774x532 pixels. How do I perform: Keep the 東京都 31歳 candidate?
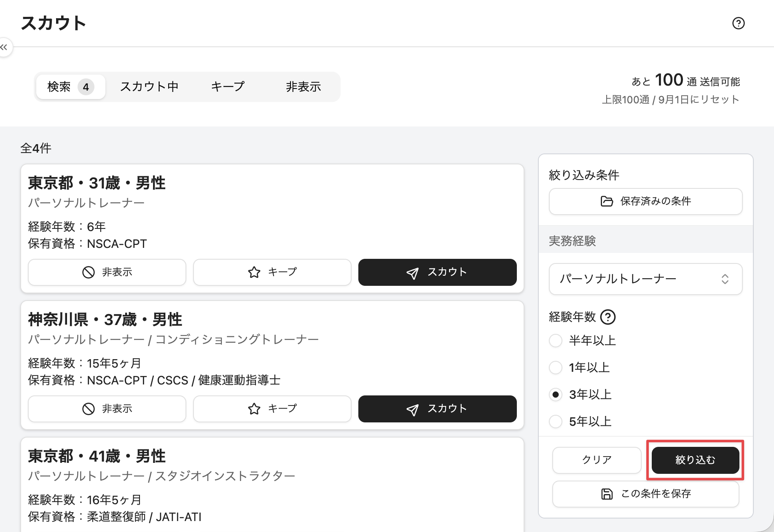coord(272,272)
